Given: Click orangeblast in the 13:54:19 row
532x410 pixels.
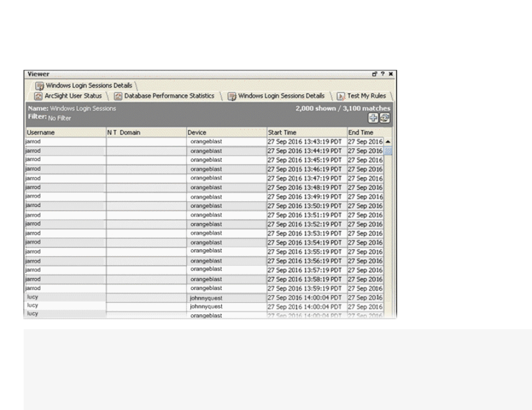Looking at the screenshot, I should click(x=206, y=243).
